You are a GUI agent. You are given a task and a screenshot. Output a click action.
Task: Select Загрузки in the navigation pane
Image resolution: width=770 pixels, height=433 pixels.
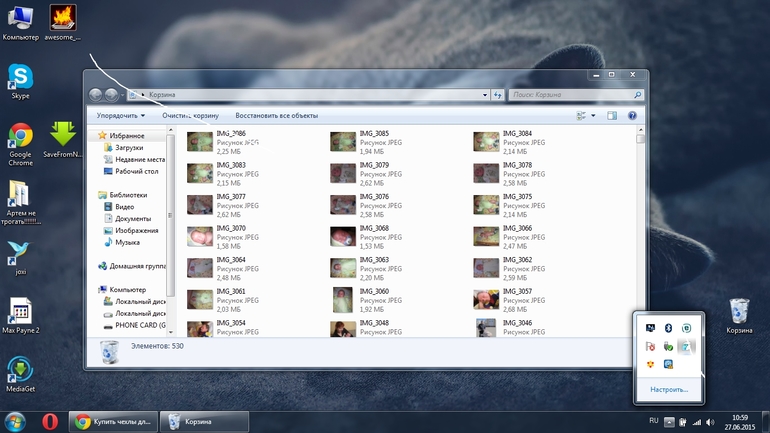(x=129, y=147)
